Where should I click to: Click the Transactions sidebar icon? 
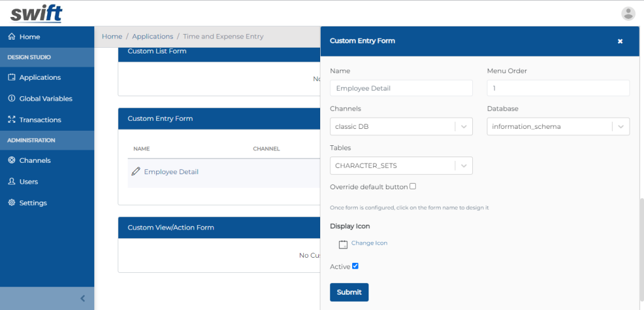(x=11, y=119)
